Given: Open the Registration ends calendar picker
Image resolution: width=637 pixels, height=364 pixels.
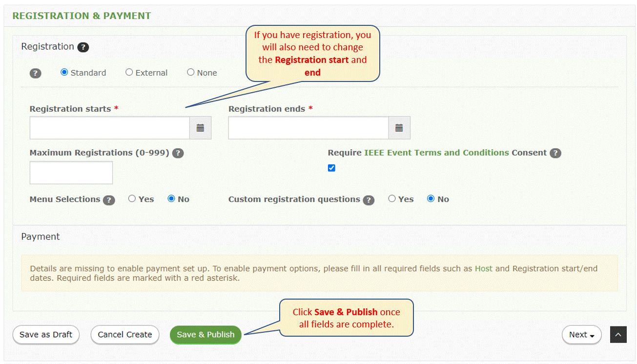Looking at the screenshot, I should (x=399, y=128).
